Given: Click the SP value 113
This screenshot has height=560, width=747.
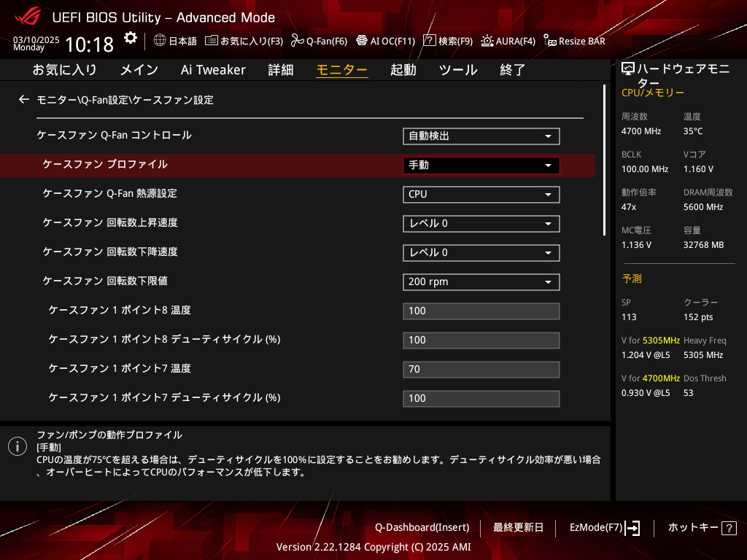Looking at the screenshot, I should pos(629,317).
